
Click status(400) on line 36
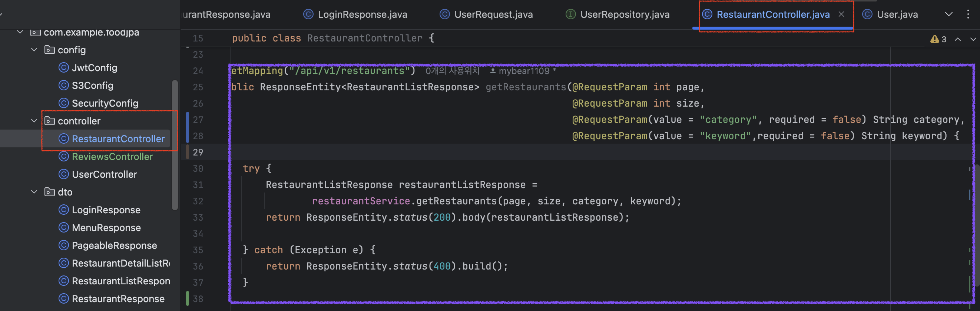424,267
